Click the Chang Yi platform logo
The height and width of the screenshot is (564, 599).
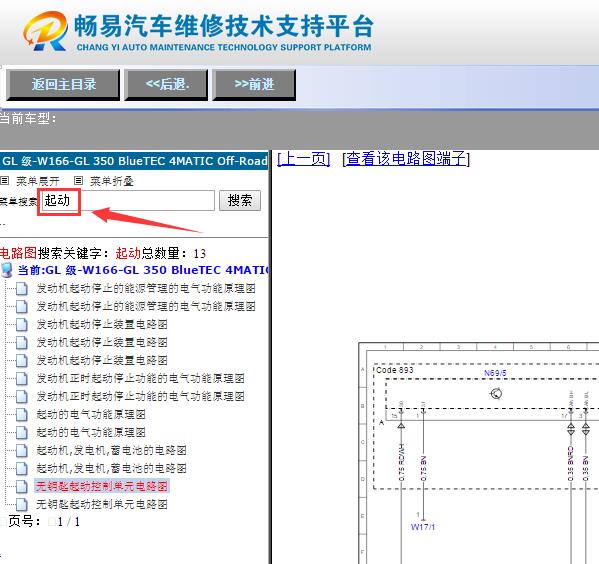[198, 31]
